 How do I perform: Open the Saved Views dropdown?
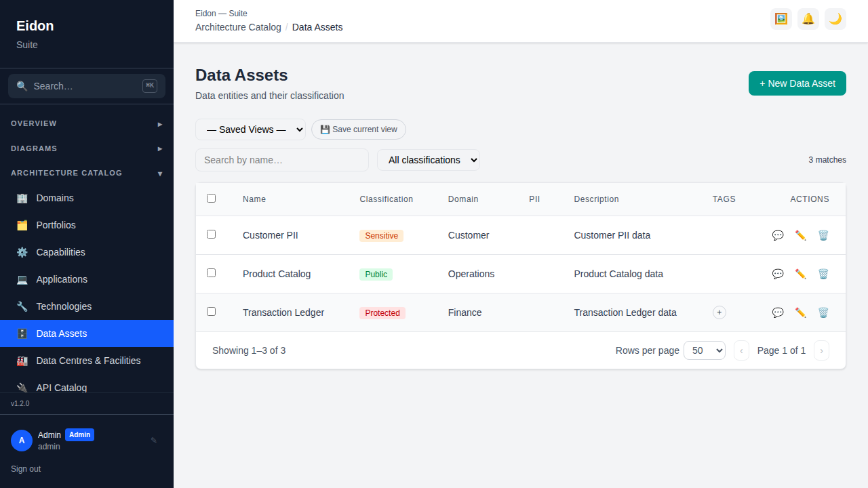[x=250, y=129]
